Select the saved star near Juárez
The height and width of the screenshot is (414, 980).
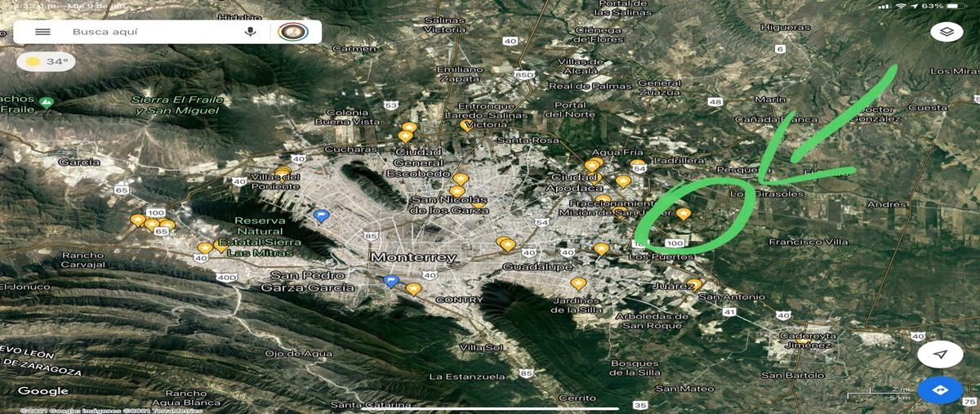693,285
